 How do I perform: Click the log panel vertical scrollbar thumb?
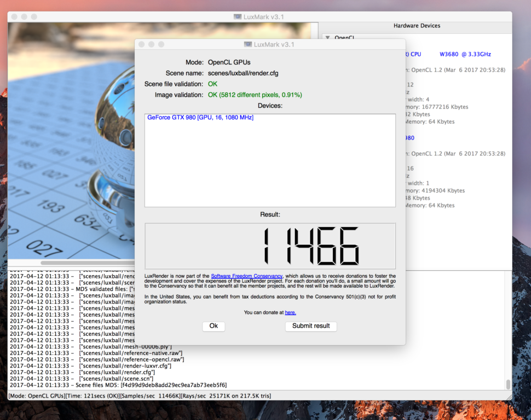click(508, 384)
